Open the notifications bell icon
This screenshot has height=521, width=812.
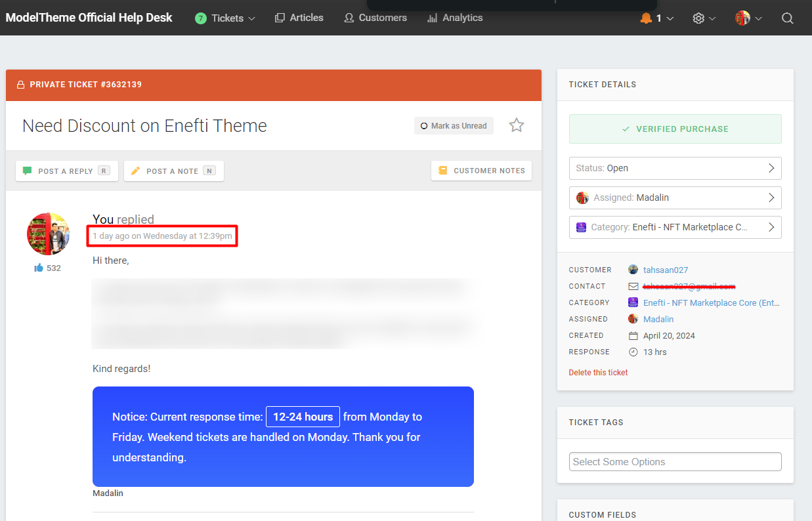tap(647, 18)
